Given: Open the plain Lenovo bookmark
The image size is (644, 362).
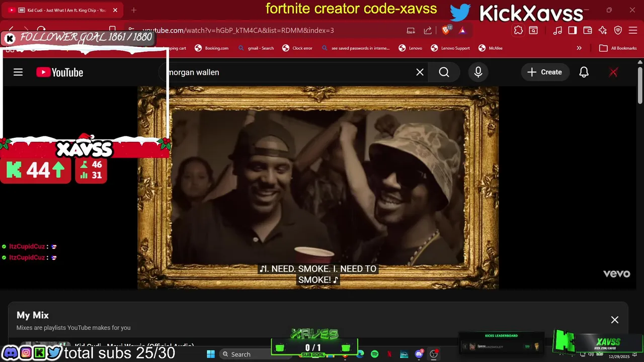Looking at the screenshot, I should 411,48.
